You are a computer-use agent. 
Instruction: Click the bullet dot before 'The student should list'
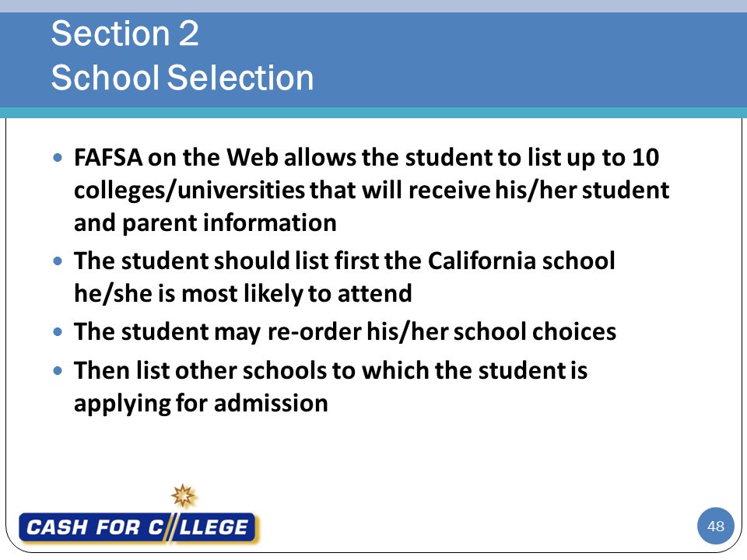(x=58, y=261)
